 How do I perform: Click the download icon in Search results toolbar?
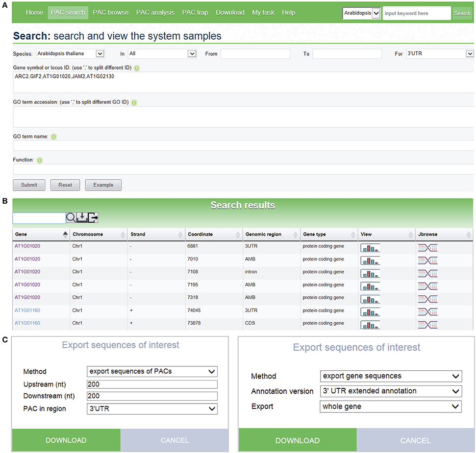tap(82, 218)
